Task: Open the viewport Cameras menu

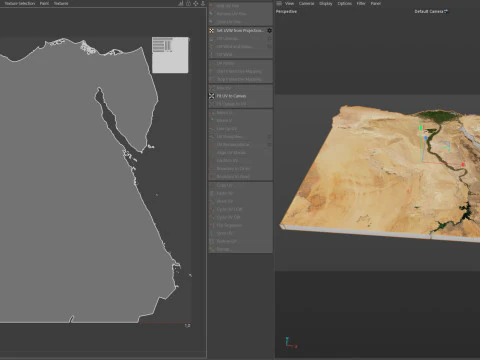Action: (x=306, y=3)
